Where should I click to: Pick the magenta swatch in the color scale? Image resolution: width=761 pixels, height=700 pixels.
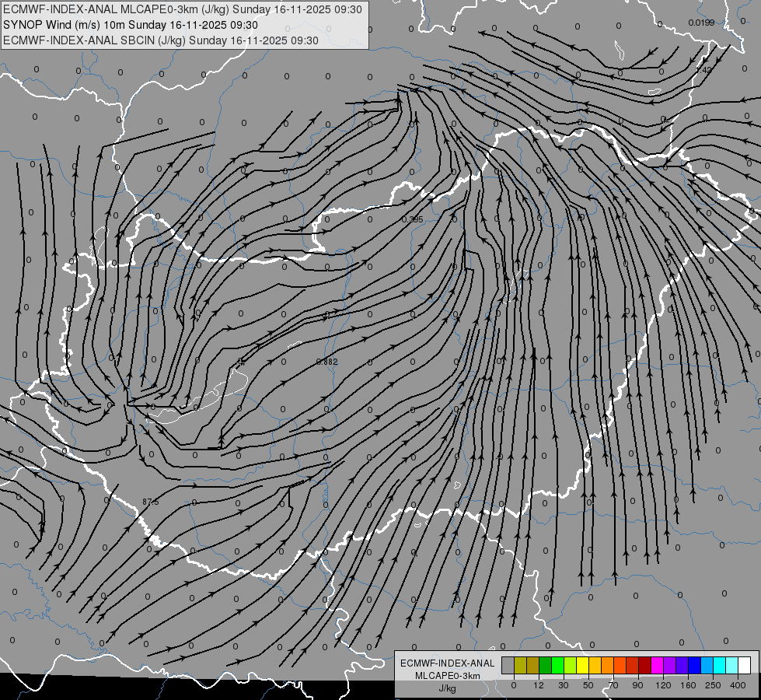658,665
